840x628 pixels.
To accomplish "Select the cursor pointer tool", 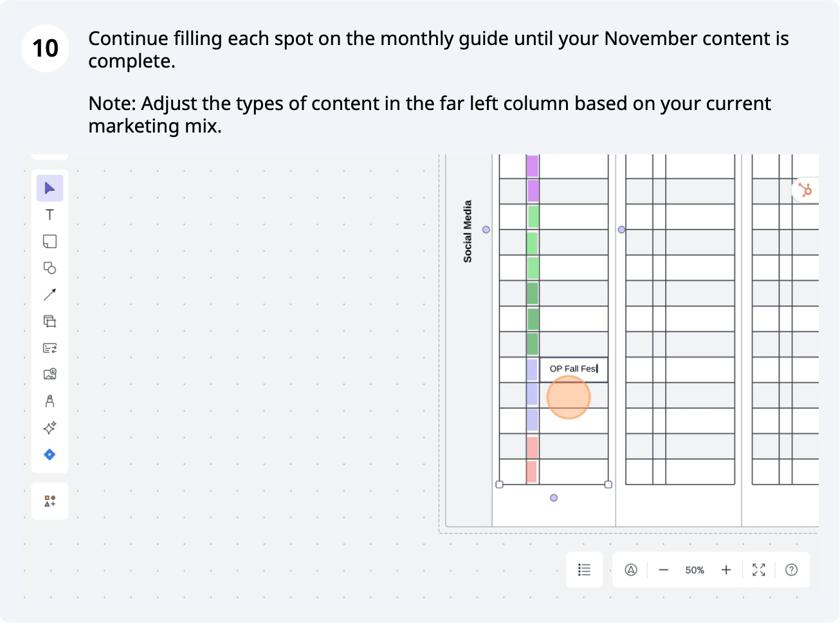I will pyautogui.click(x=50, y=188).
